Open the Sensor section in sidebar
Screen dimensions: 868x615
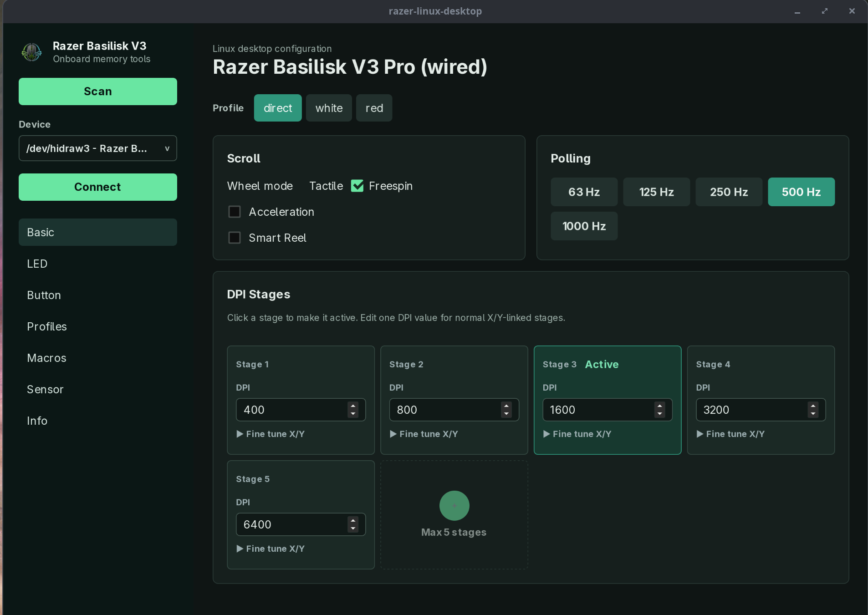[x=98, y=389]
